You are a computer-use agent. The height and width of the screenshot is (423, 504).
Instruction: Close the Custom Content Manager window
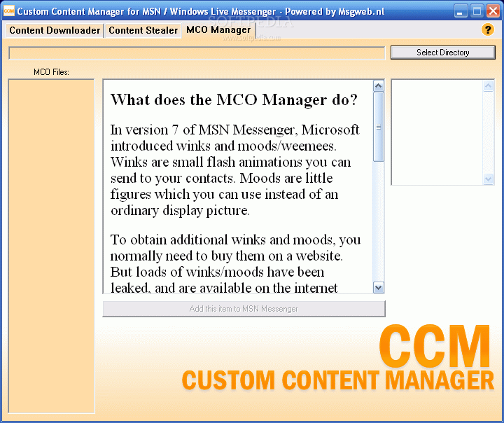(x=493, y=11)
